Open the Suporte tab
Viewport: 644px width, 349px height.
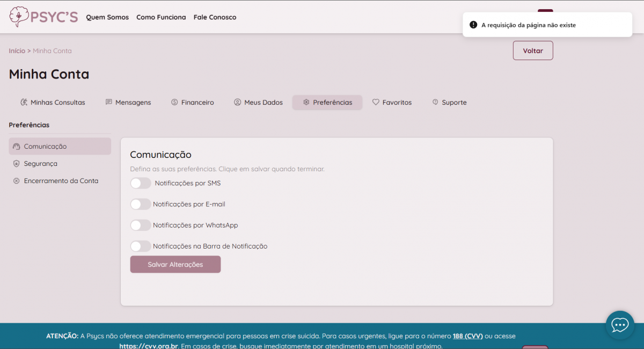tap(449, 103)
